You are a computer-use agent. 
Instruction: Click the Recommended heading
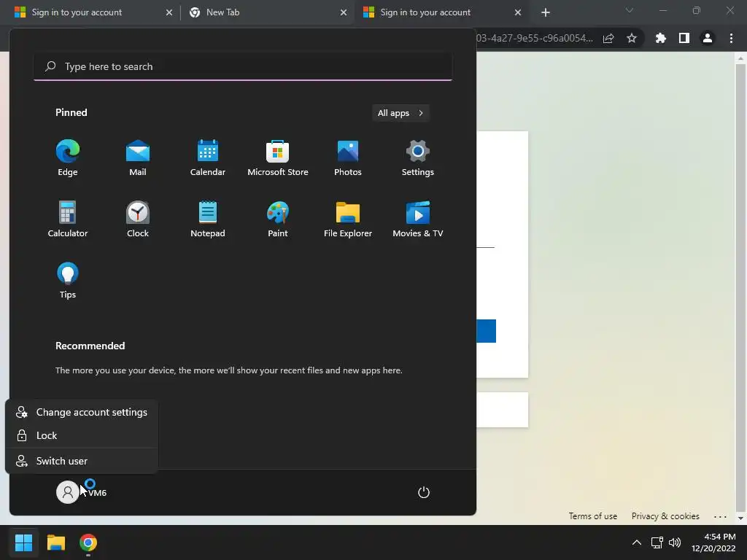[x=90, y=346]
